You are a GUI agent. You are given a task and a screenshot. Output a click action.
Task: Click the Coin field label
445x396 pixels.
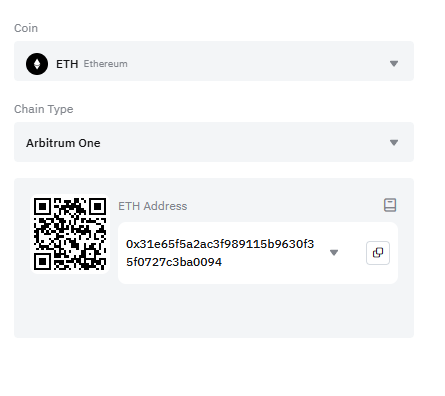[x=26, y=28]
